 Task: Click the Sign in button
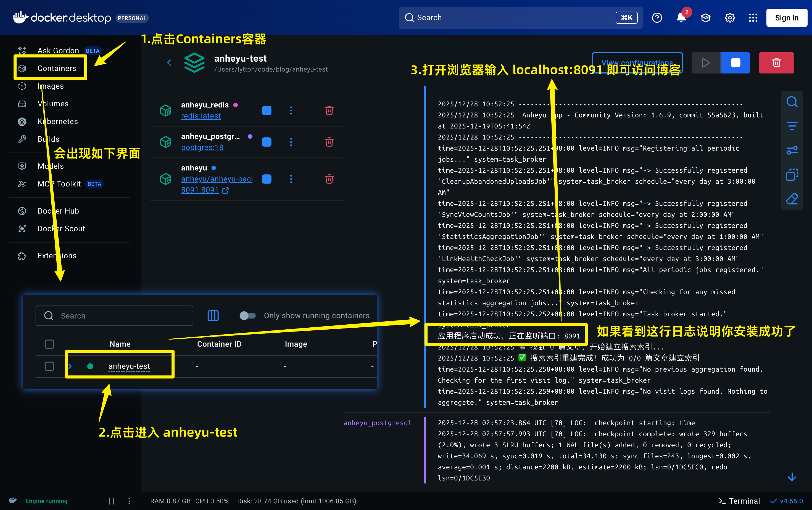(786, 17)
